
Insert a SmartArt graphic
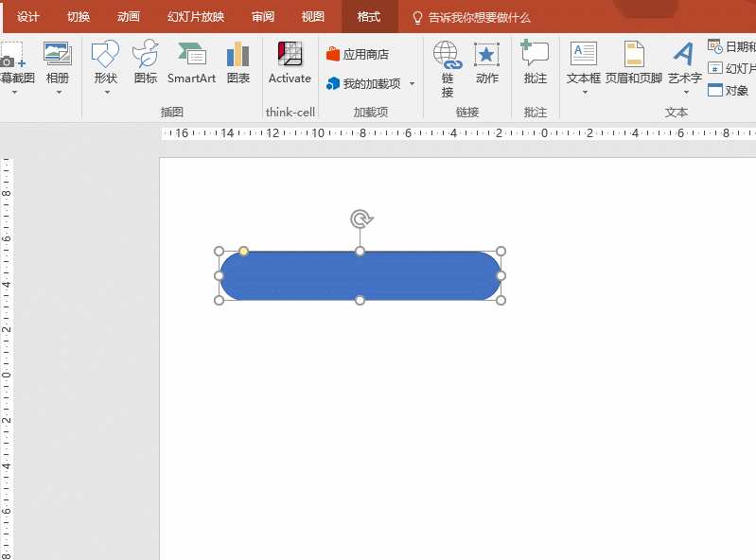pyautogui.click(x=191, y=62)
